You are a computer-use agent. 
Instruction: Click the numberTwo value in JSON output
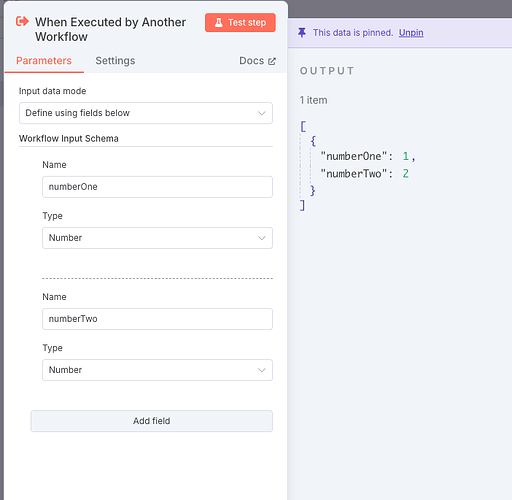click(x=406, y=173)
